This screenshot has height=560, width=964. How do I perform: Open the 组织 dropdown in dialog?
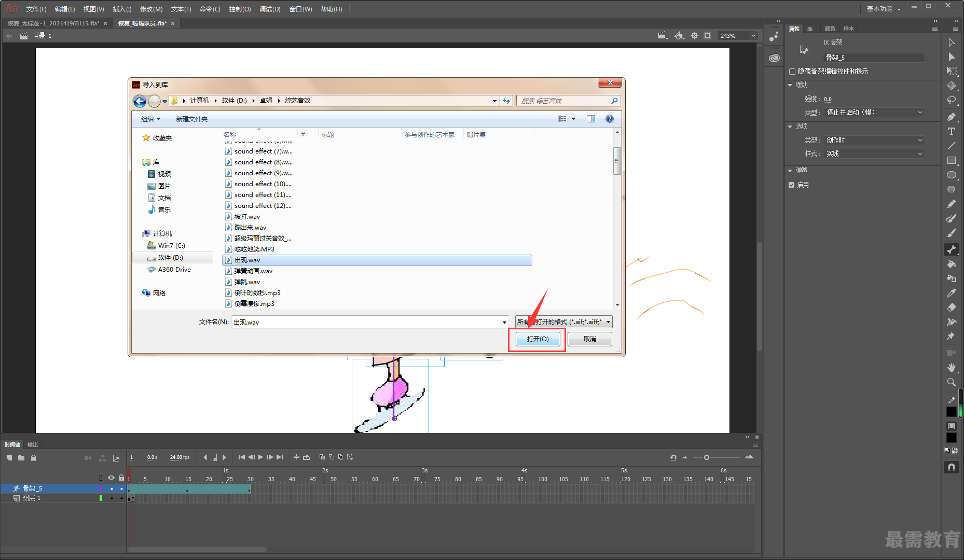151,119
